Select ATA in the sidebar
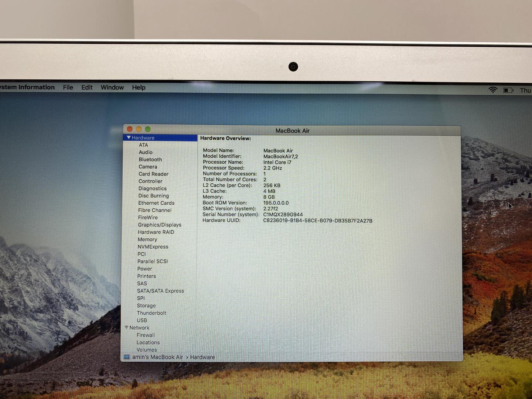The image size is (532, 399). pos(143,145)
